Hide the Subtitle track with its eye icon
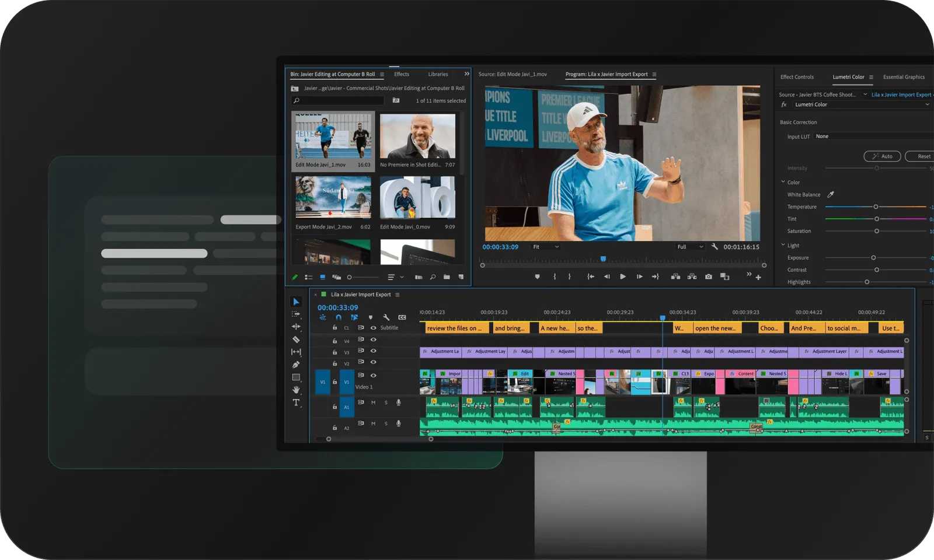This screenshot has width=934, height=560. click(x=374, y=328)
